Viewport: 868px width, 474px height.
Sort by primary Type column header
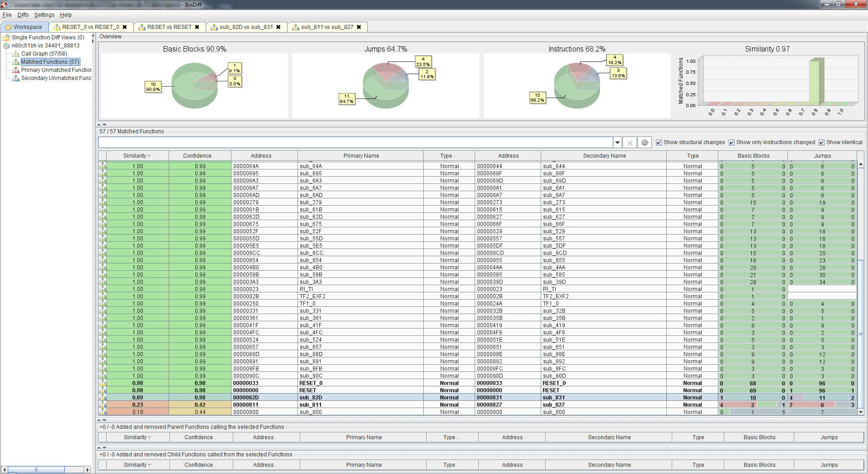pyautogui.click(x=449, y=156)
